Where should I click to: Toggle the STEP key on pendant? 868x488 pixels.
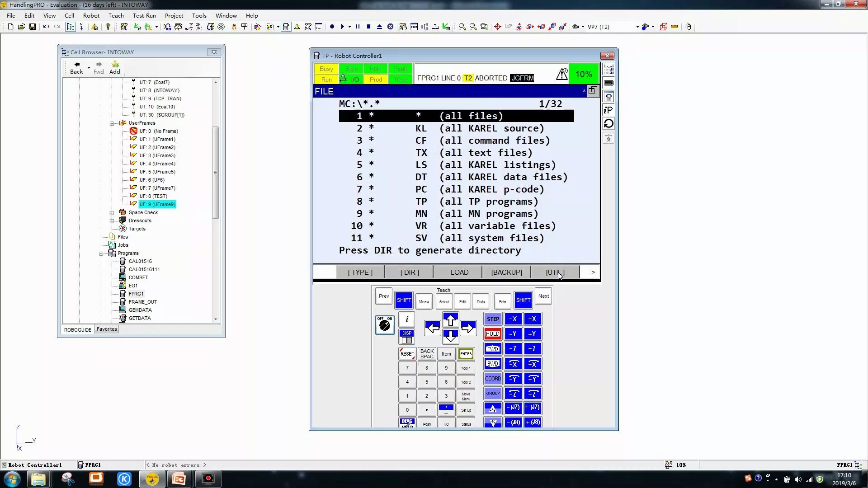(493, 319)
